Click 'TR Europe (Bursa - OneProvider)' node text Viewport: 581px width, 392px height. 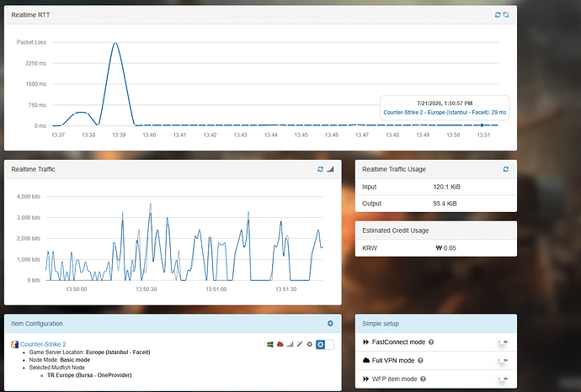(89, 375)
